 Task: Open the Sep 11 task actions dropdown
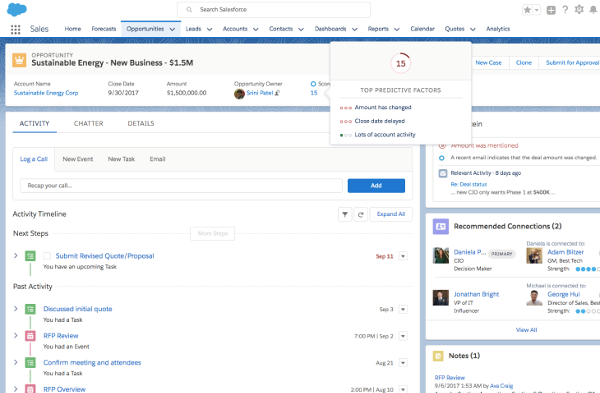(x=403, y=256)
